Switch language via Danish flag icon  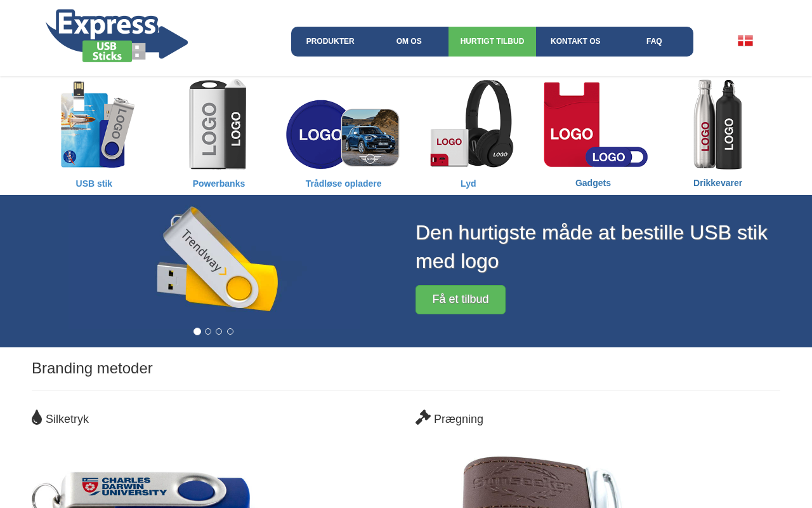point(745,41)
